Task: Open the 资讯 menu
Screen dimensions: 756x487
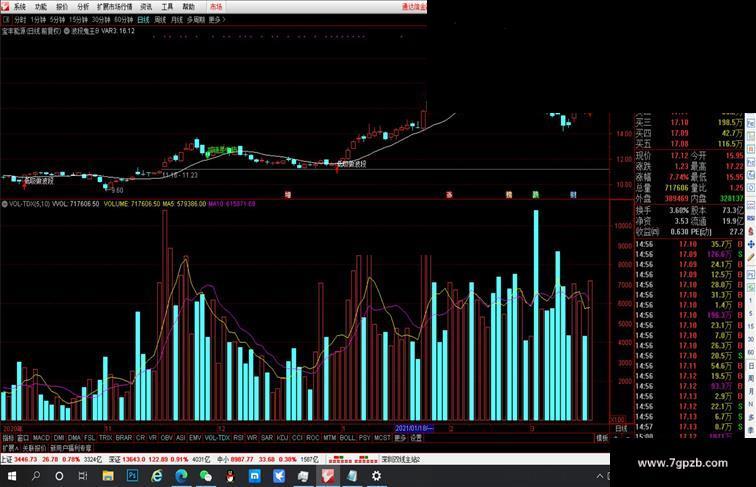Action: tap(146, 7)
